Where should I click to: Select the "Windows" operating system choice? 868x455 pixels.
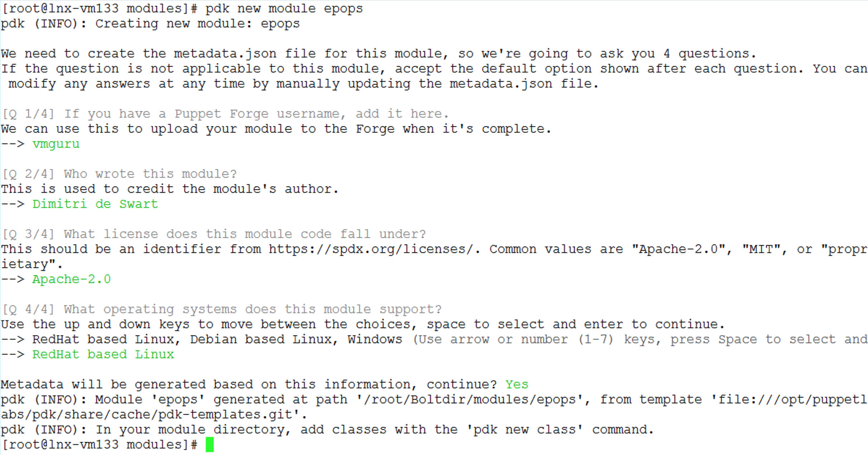click(x=375, y=339)
